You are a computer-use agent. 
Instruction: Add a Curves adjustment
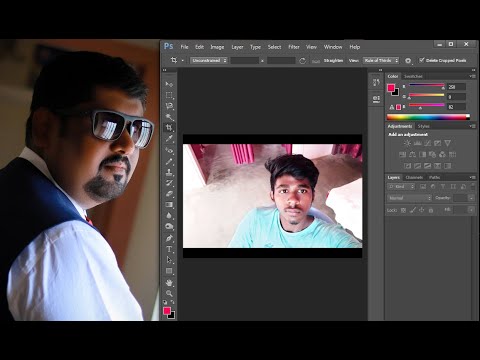(427, 143)
